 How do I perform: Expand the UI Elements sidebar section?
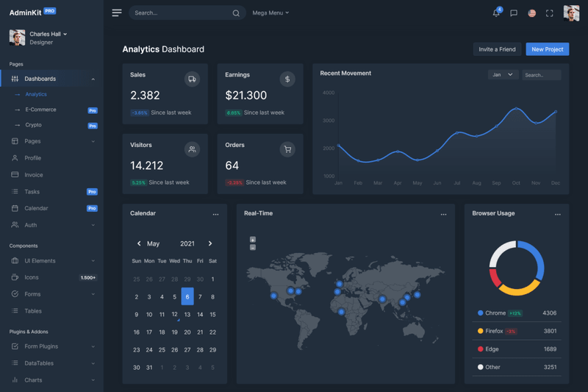tap(52, 260)
